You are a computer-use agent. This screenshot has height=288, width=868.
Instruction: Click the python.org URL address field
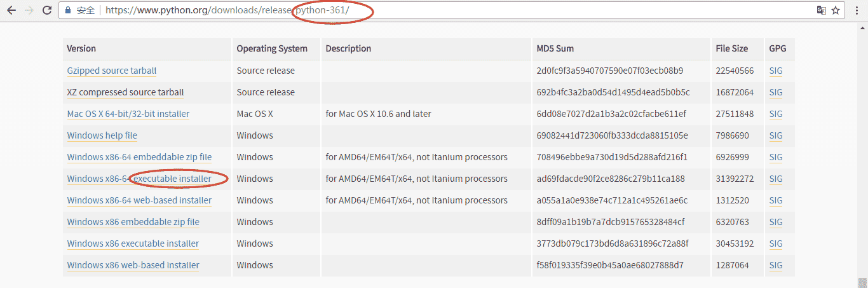(x=445, y=10)
